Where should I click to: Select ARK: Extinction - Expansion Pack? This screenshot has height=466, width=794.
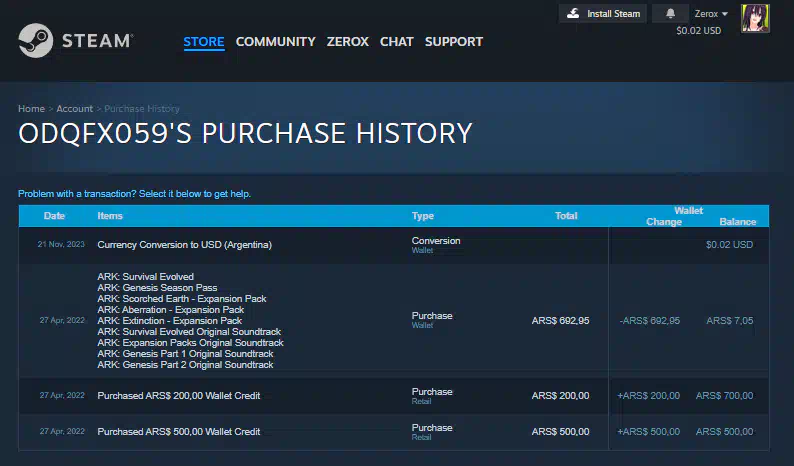click(169, 321)
